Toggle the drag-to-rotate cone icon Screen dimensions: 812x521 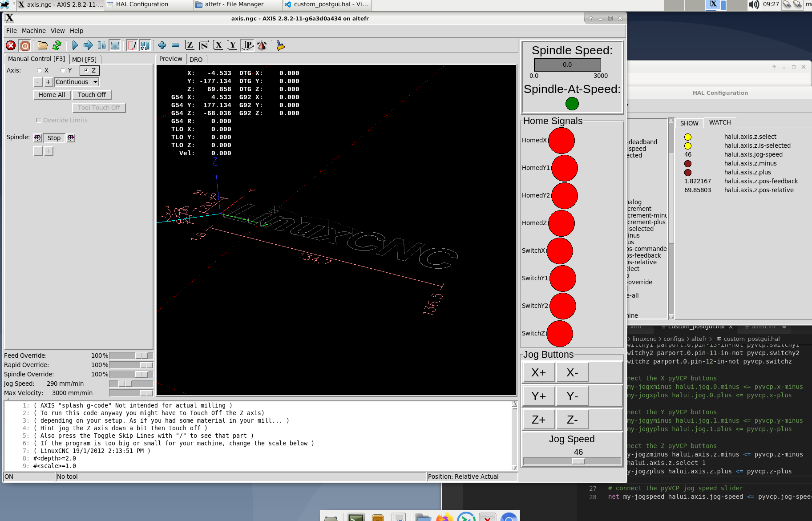click(262, 45)
